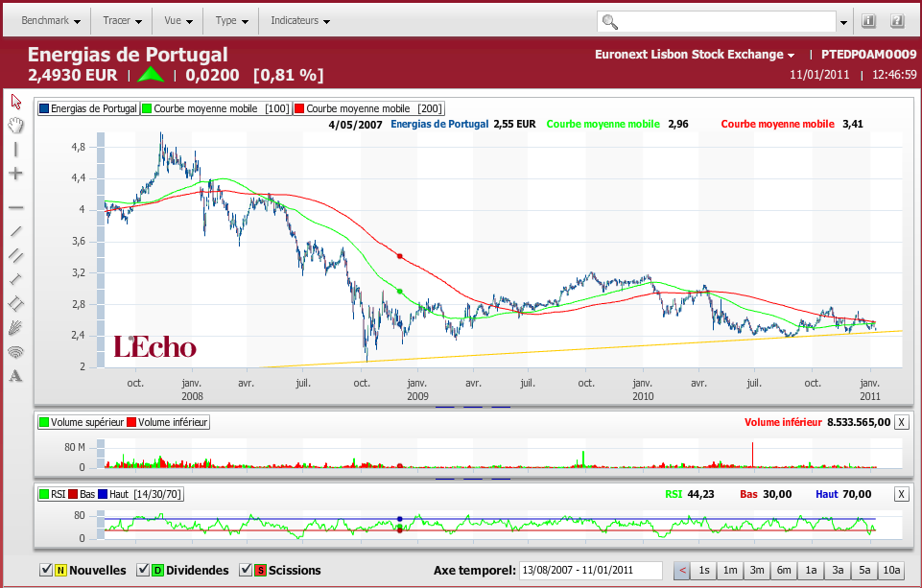
Task: Toggle the Scissions checkbox
Action: (x=246, y=570)
